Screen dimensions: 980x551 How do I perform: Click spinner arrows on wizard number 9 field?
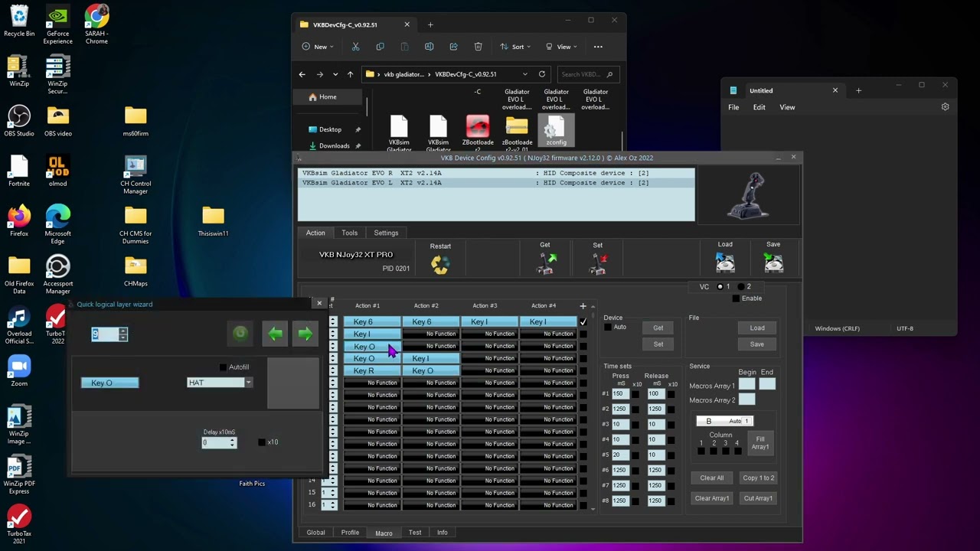123,334
